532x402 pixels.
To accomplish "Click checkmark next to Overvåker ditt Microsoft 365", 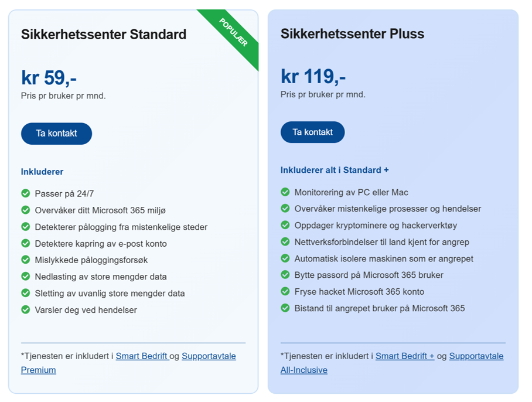I will 26,210.
